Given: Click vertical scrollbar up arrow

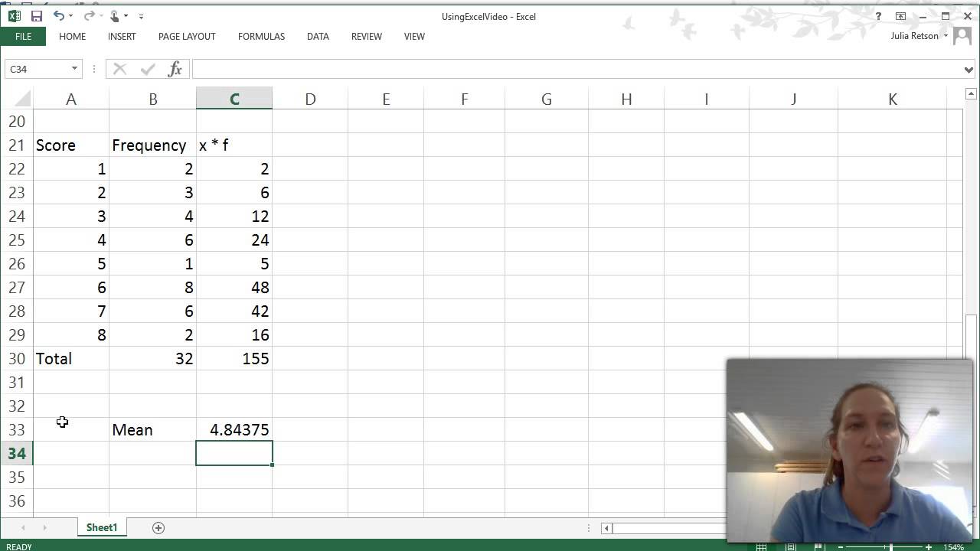Looking at the screenshot, I should click(x=972, y=94).
